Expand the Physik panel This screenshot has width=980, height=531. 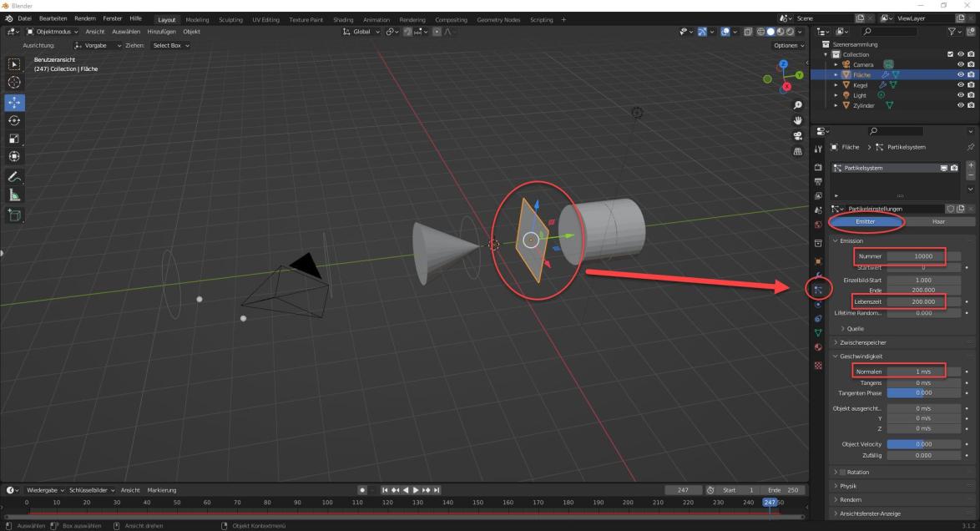coord(848,486)
